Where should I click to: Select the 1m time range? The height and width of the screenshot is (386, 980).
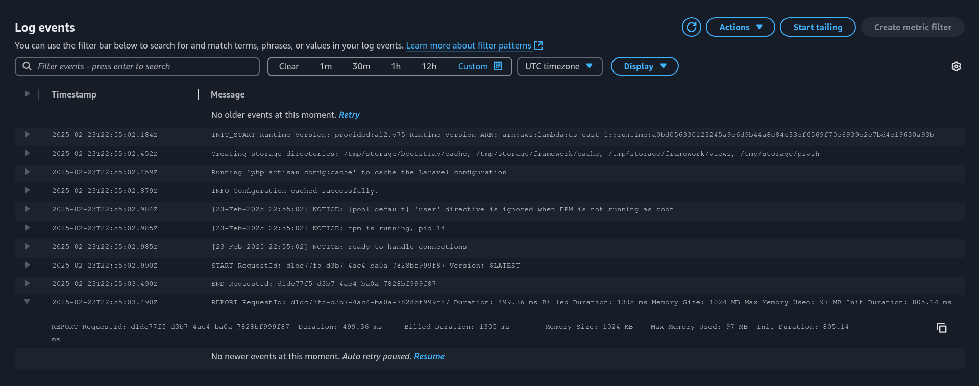coord(326,66)
